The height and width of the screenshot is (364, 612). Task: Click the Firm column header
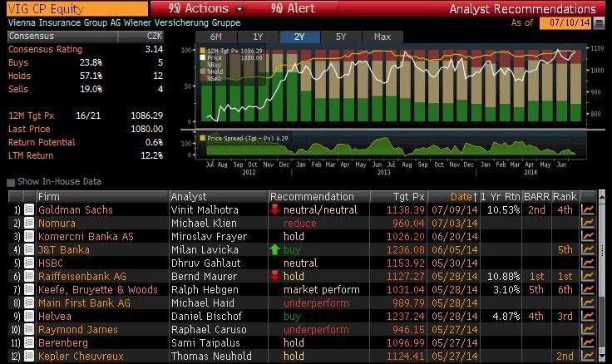(x=102, y=196)
